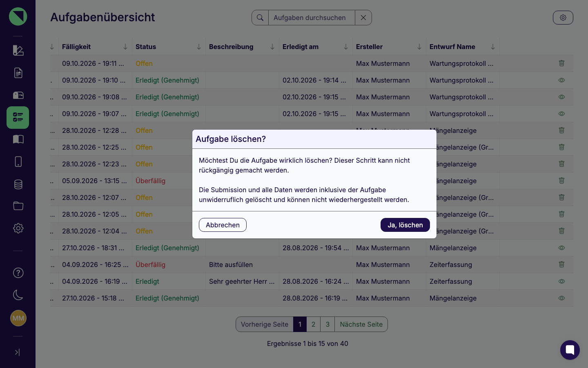This screenshot has height=368, width=588.
Task: Click "Vorherige Seite" pagination button
Action: click(265, 324)
